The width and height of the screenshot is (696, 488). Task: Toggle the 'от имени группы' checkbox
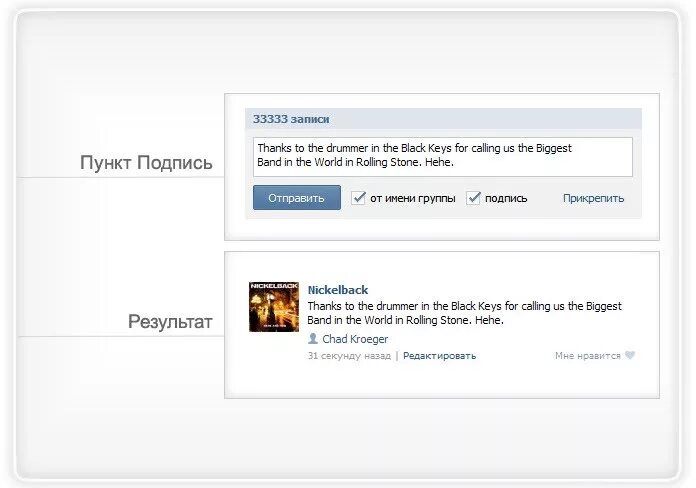[358, 198]
